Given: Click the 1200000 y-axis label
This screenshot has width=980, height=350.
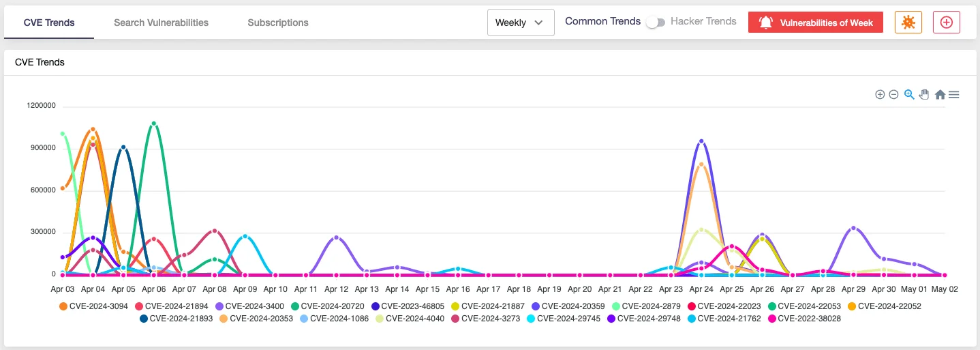Looking at the screenshot, I should [x=42, y=106].
